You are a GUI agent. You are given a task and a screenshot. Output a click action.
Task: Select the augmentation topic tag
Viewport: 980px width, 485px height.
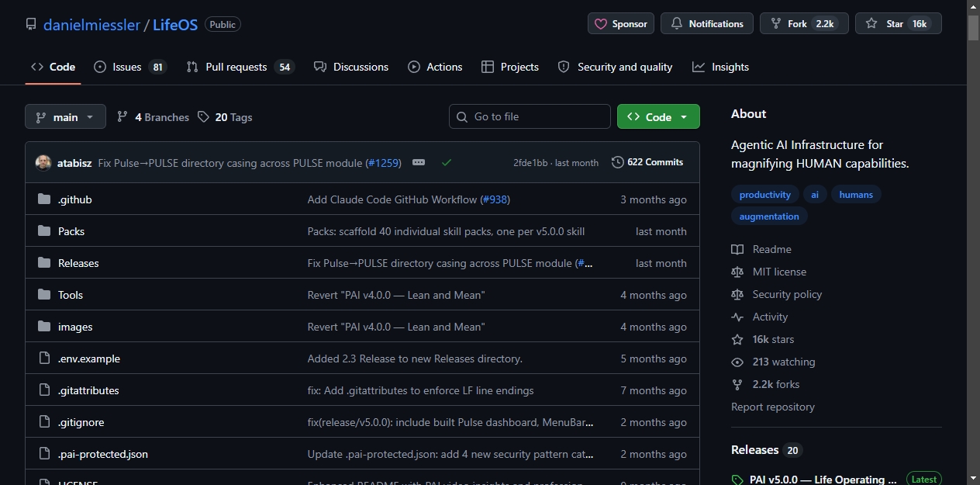click(x=769, y=217)
